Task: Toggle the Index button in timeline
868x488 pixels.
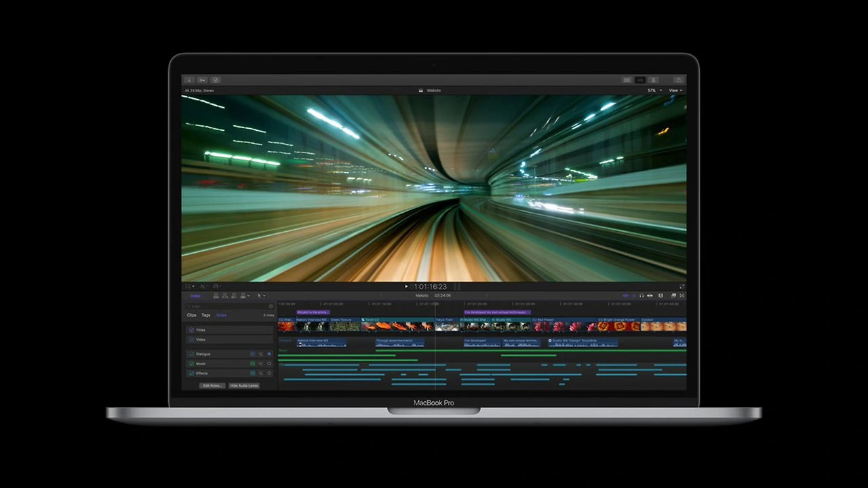Action: 195,296
